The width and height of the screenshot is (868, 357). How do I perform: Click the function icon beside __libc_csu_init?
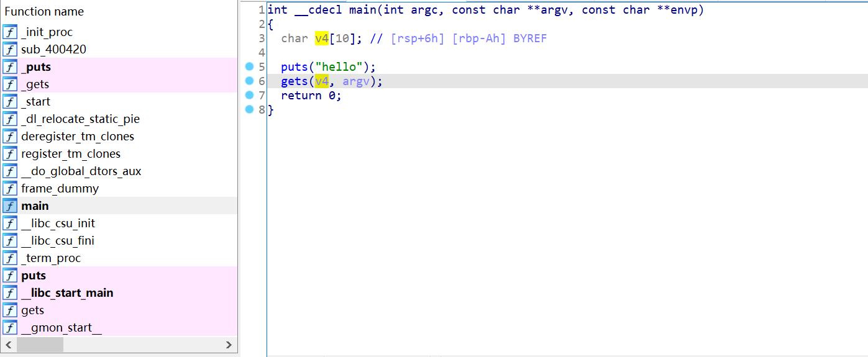click(10, 224)
